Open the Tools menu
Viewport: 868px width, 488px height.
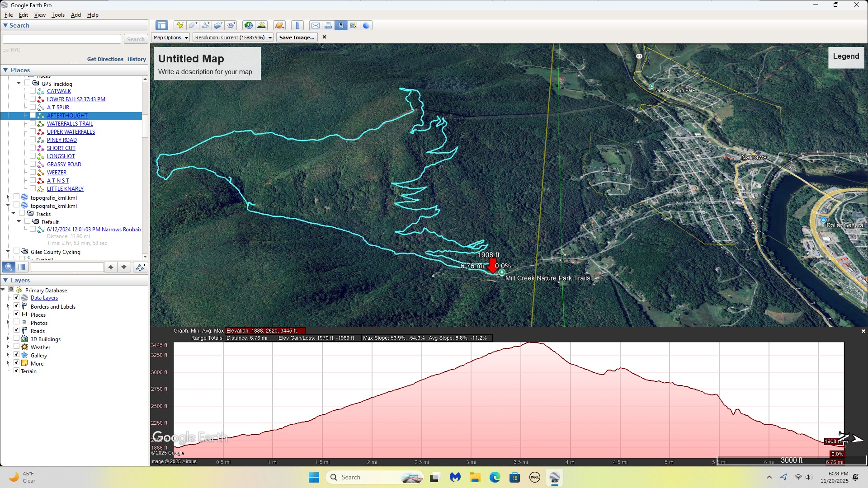58,15
